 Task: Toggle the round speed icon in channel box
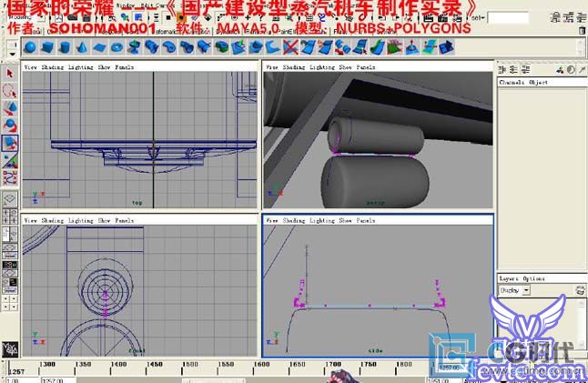click(571, 69)
